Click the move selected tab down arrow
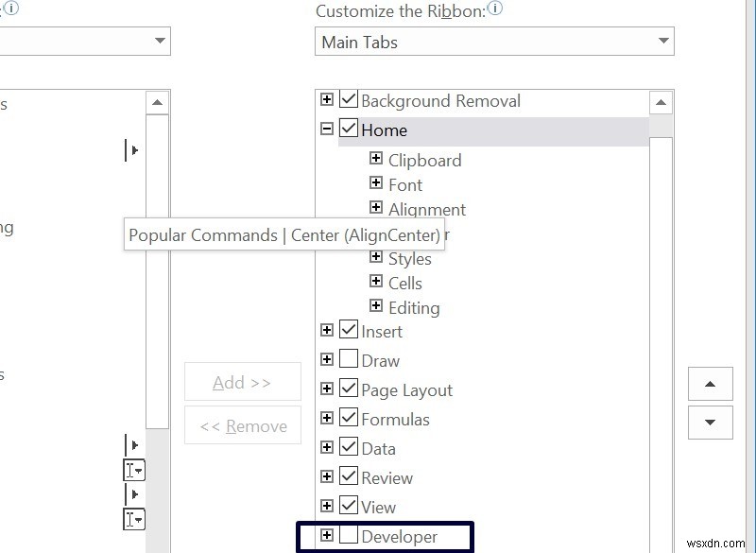The height and width of the screenshot is (553, 756). 710,421
